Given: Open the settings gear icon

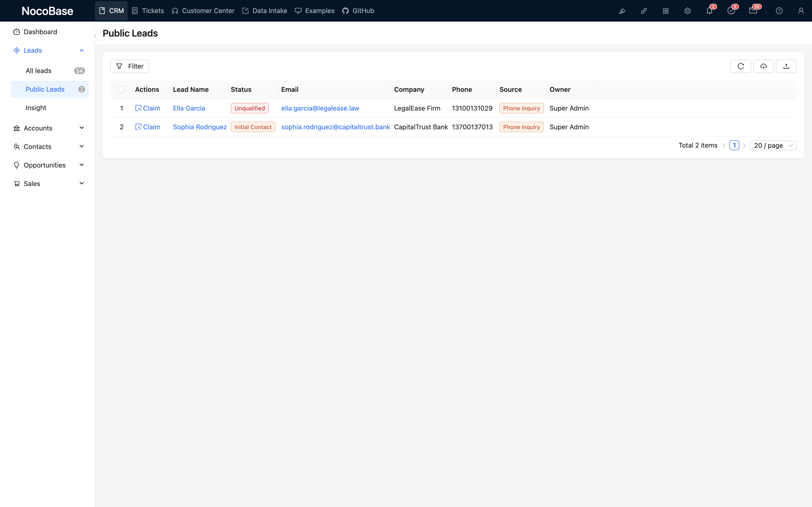Looking at the screenshot, I should 688,11.
